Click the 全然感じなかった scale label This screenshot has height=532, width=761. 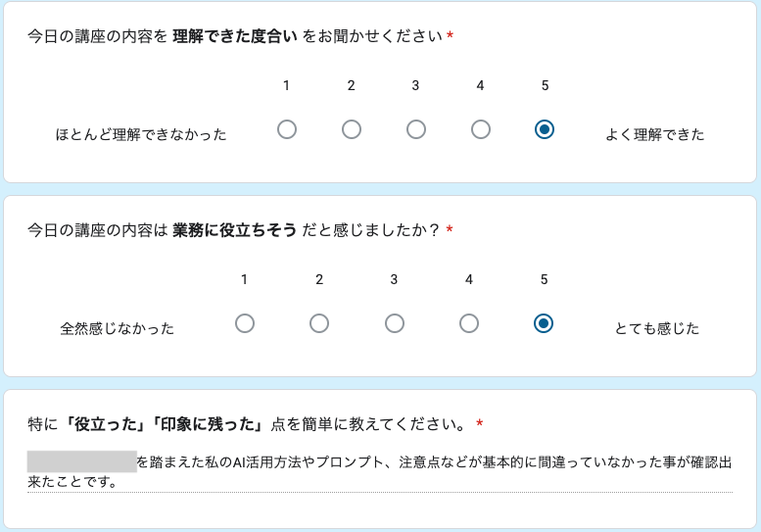118,328
